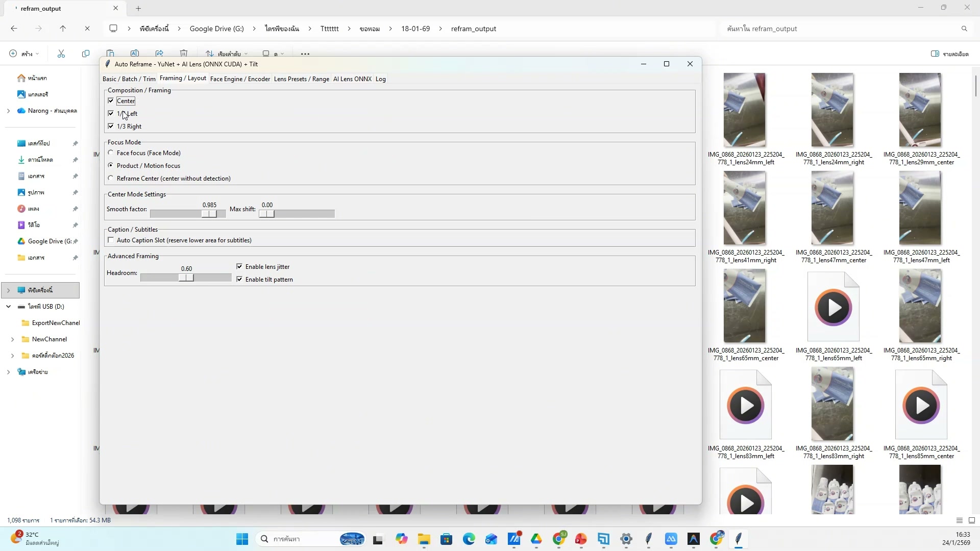Open the more options ellipsis icon

coord(305,54)
